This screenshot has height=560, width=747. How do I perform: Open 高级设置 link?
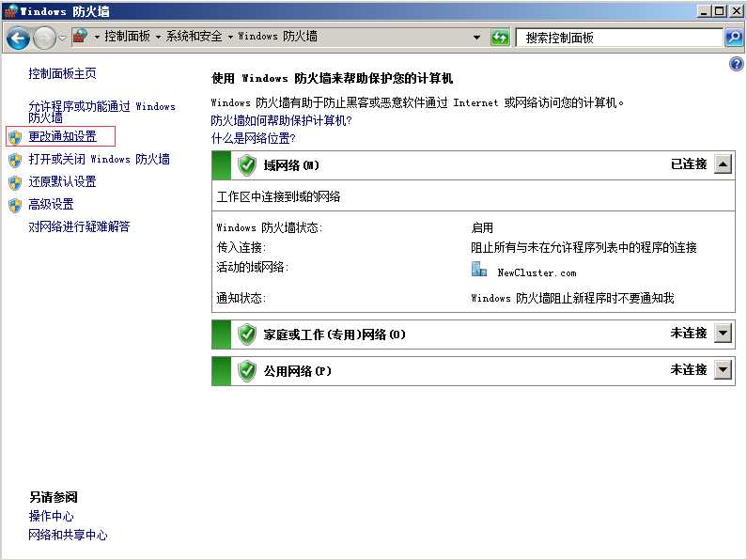pyautogui.click(x=51, y=204)
